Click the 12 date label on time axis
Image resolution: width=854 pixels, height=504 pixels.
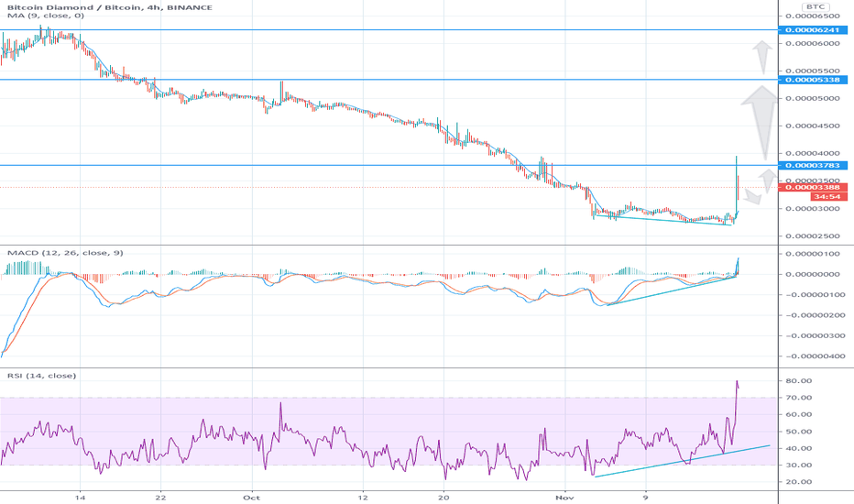click(x=363, y=498)
